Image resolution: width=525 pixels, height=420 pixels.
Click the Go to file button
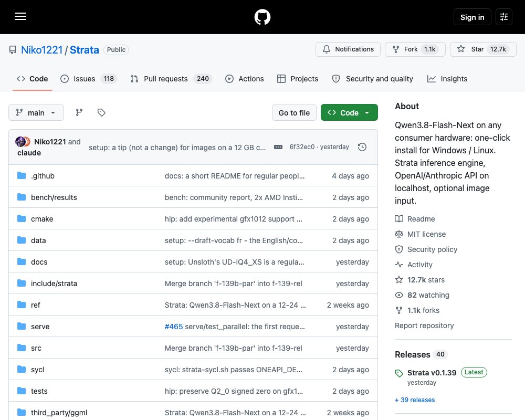point(294,113)
